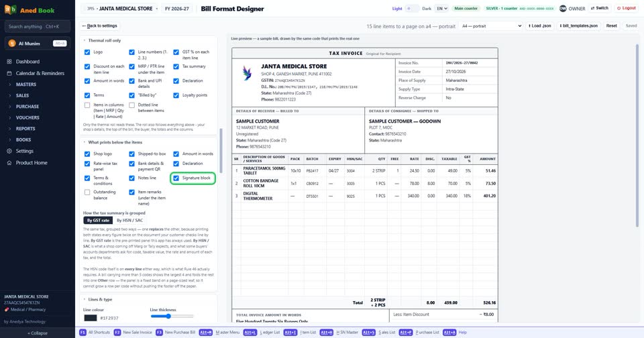Collapse What prints below the items section

coord(85,143)
